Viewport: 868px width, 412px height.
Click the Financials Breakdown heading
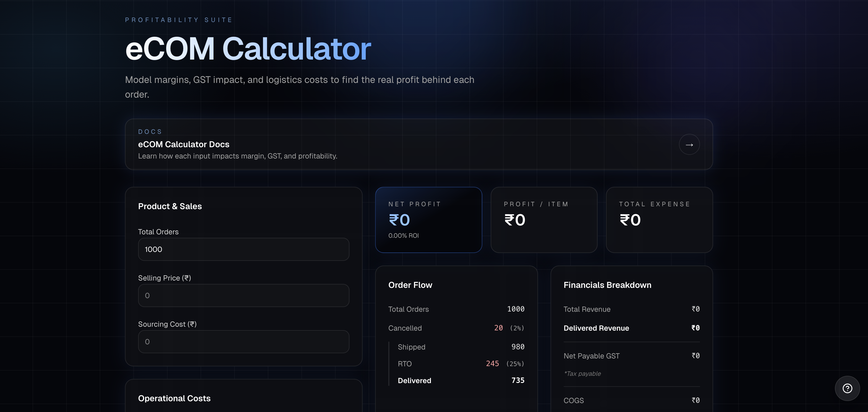607,285
